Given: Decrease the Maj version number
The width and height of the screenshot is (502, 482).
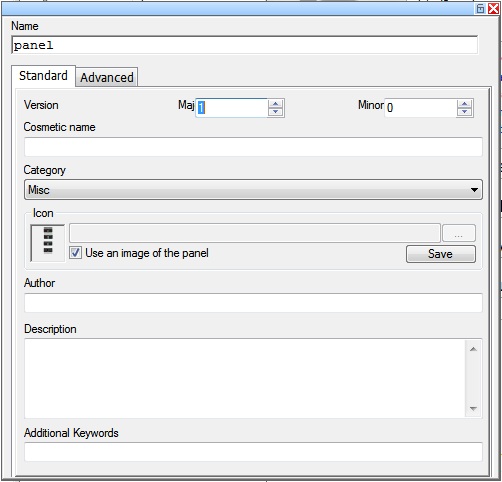Looking at the screenshot, I should pos(275,112).
